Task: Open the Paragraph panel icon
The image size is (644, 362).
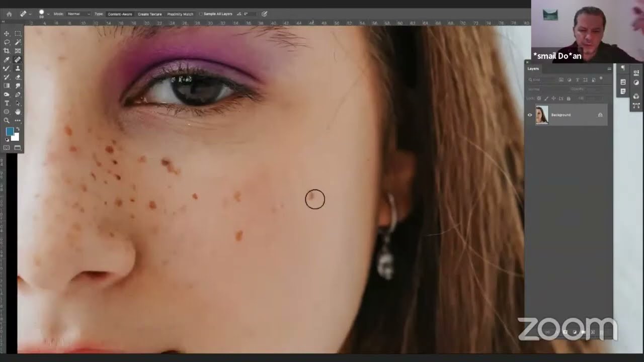Action: click(x=623, y=68)
